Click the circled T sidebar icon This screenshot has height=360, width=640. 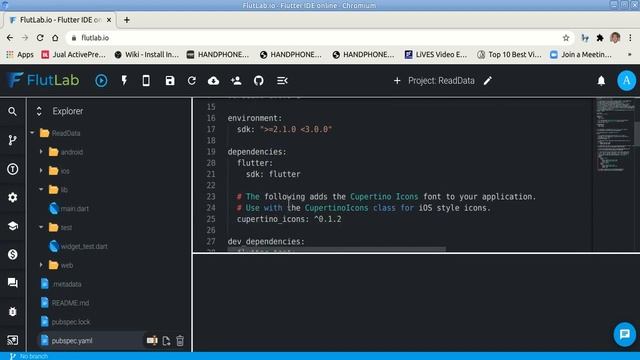[x=13, y=169]
